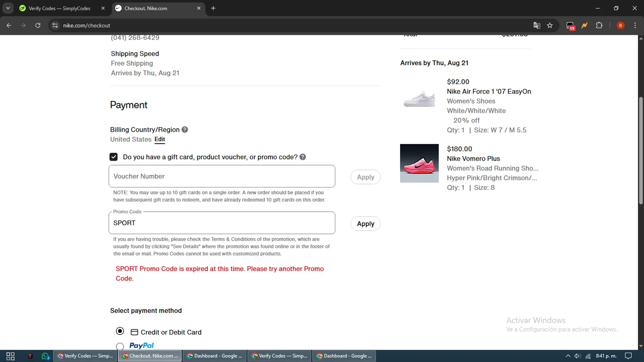This screenshot has height=362, width=644.
Task: Open the Extensions puzzle menu
Action: pos(599,25)
